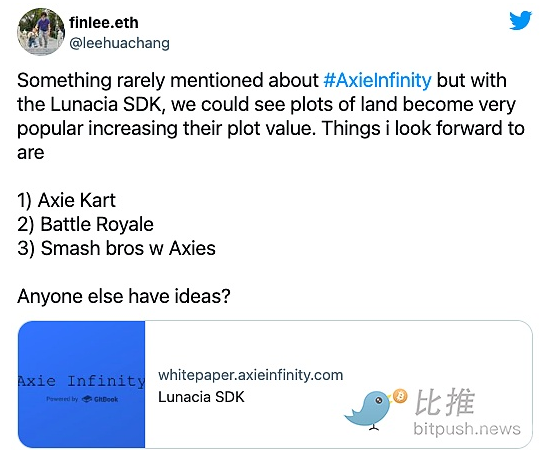Select the Smash bros w Axies line
This screenshot has height=450, width=554.
pyautogui.click(x=116, y=248)
